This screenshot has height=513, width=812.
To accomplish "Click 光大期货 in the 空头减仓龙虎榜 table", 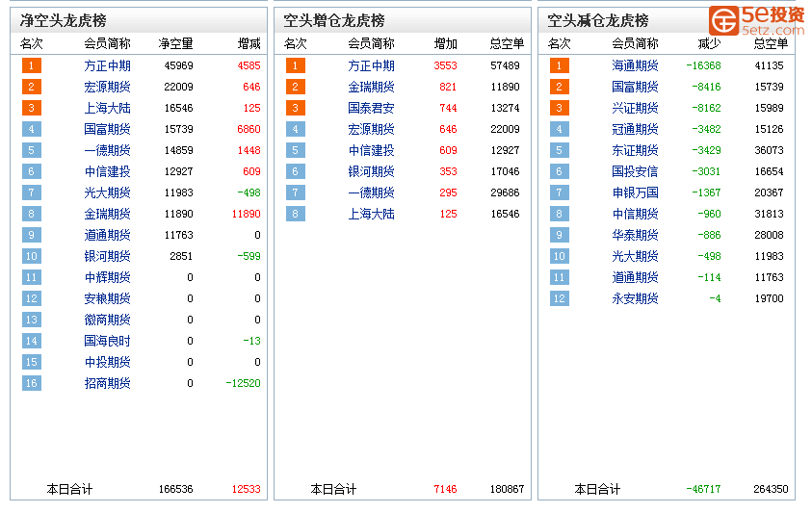I will (635, 256).
